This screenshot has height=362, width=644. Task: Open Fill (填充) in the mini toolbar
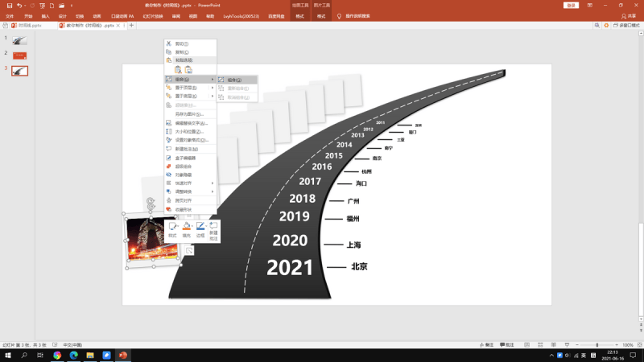pyautogui.click(x=186, y=230)
